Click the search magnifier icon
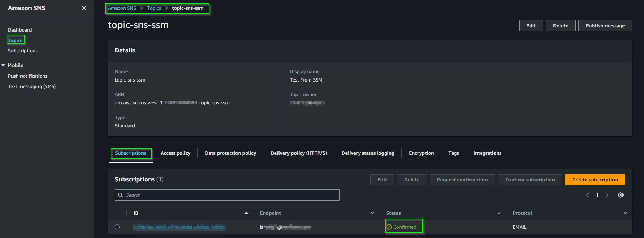This screenshot has width=644, height=238. (120, 195)
